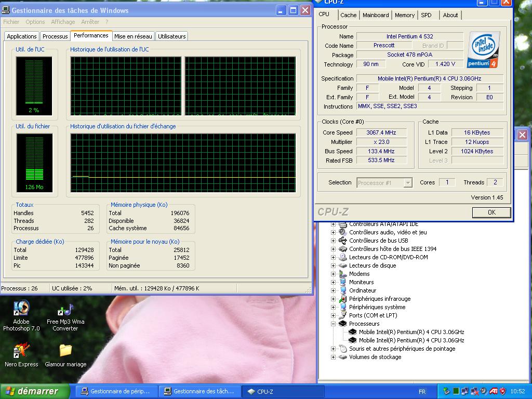Click the Intel Inside Pentium 4 logo
This screenshot has height=399, width=532.
tap(483, 49)
